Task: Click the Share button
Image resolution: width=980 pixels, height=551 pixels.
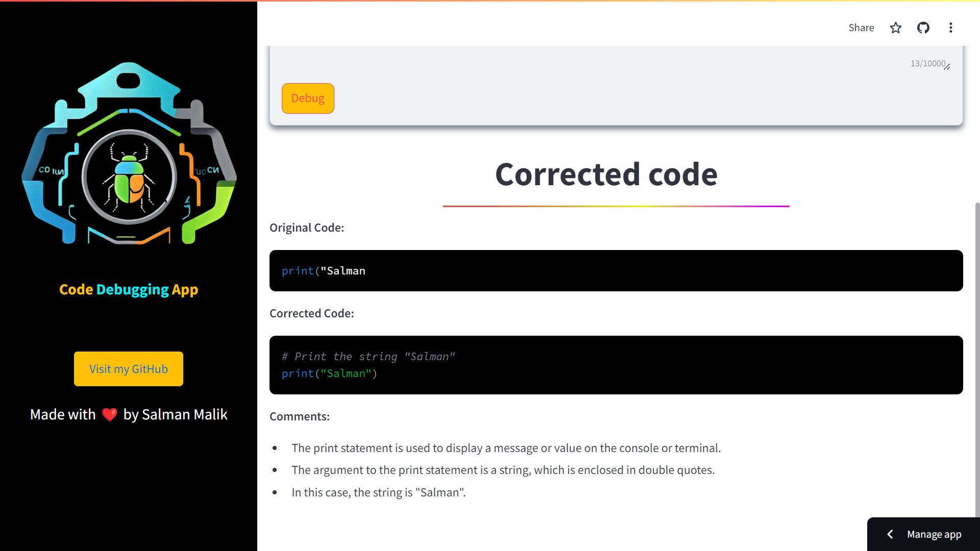Action: point(861,28)
